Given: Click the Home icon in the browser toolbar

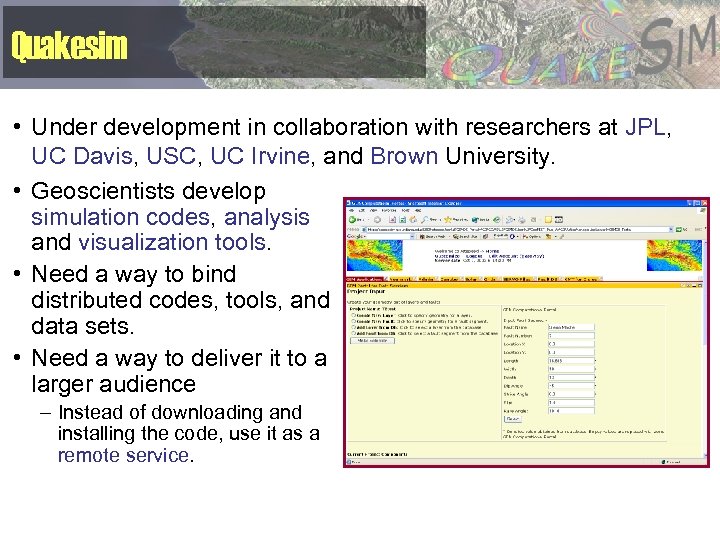Looking at the screenshot, I should 413,219.
